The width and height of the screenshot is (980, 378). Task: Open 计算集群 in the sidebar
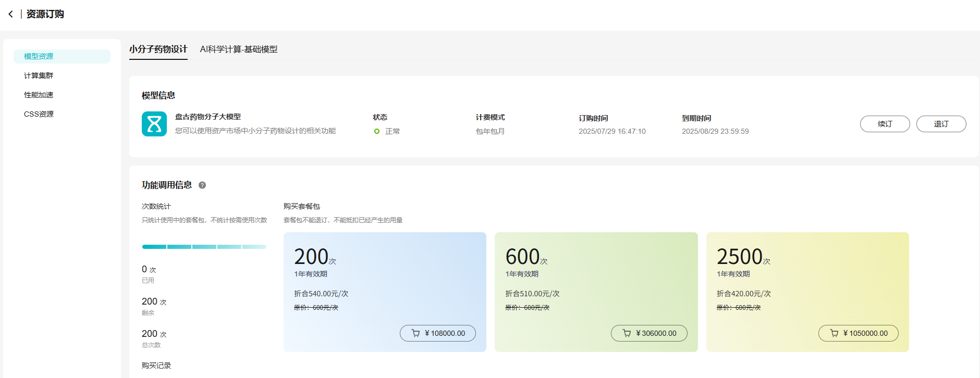pyautogui.click(x=39, y=75)
